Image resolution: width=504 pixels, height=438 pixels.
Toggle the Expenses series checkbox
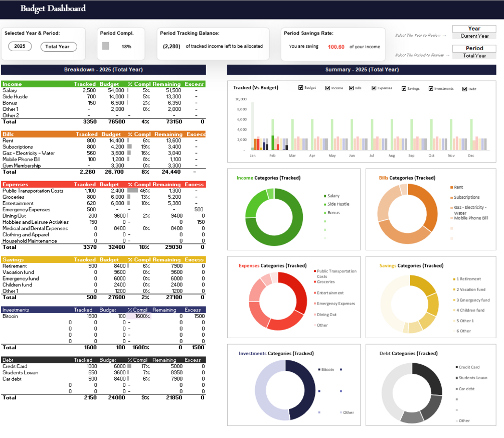[374, 88]
